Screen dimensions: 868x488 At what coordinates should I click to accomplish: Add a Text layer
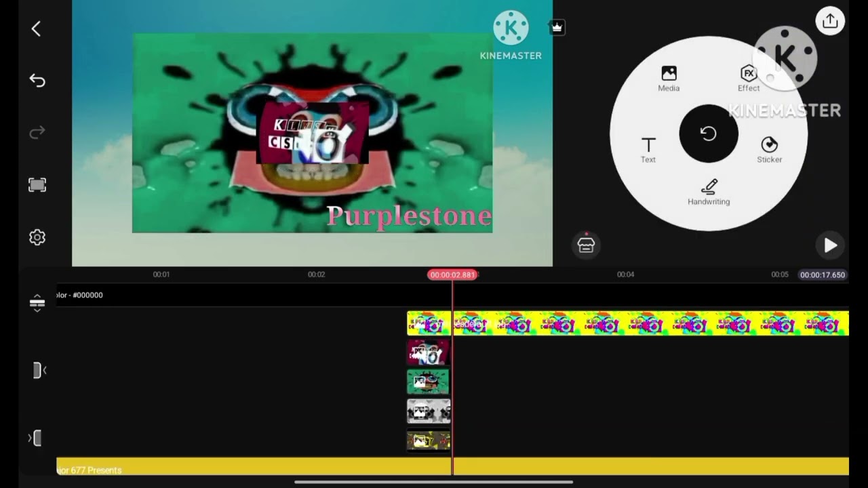click(648, 150)
